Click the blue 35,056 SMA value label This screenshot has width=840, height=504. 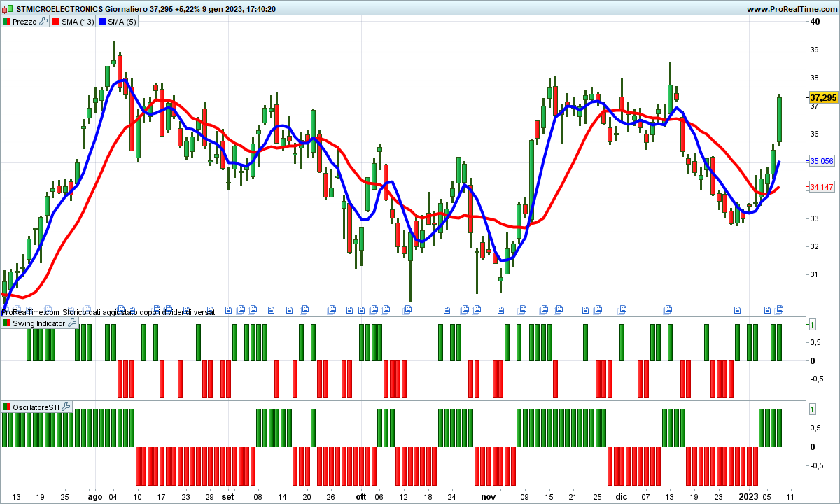point(822,161)
